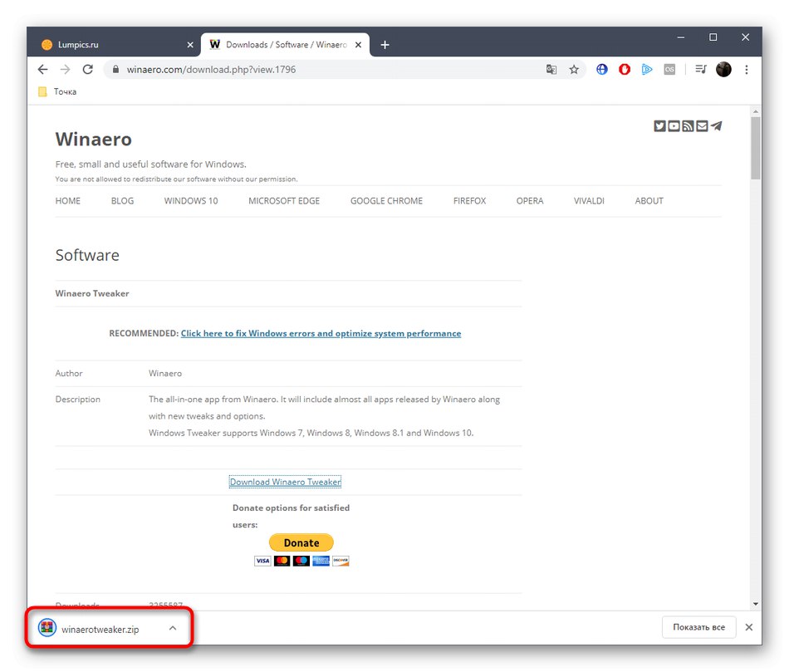The width and height of the screenshot is (789, 672).
Task: Close the Downloads / Software / Winaero tab
Action: tap(358, 45)
